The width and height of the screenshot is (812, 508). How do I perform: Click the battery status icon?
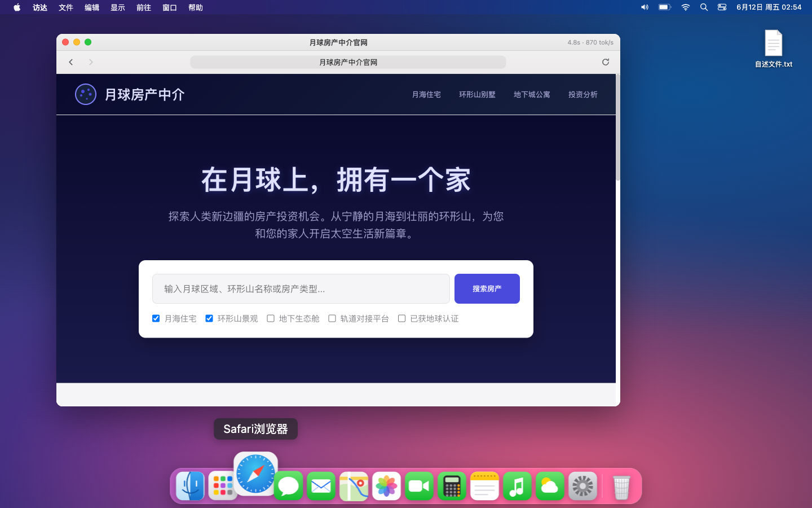click(x=665, y=7)
